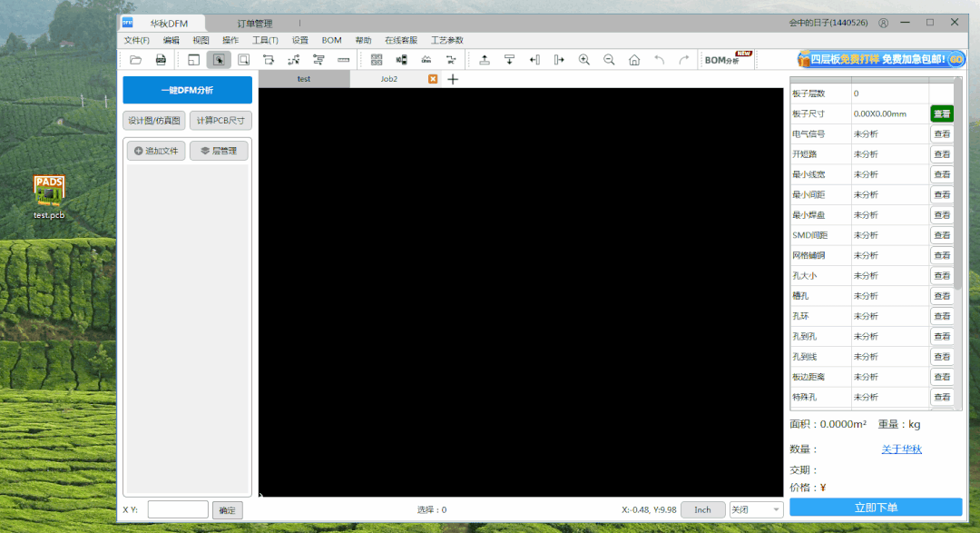Viewport: 980px width, 533px height.
Task: Zoom in with the magnifier plus icon
Action: click(584, 60)
